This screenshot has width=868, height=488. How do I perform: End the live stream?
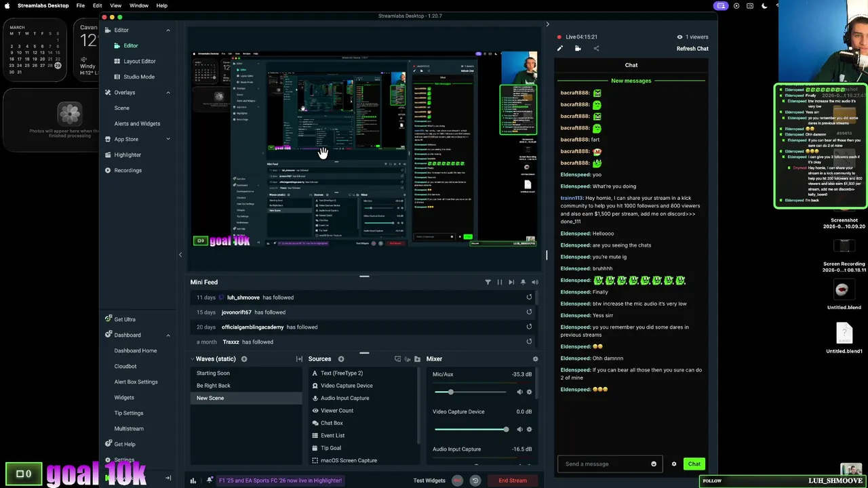point(513,481)
